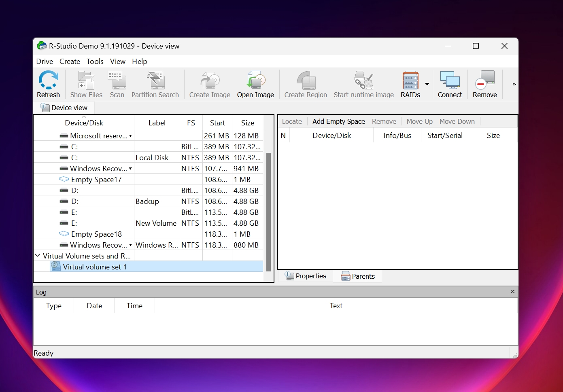The height and width of the screenshot is (392, 563).
Task: Click Add Empty Space button
Action: (339, 121)
